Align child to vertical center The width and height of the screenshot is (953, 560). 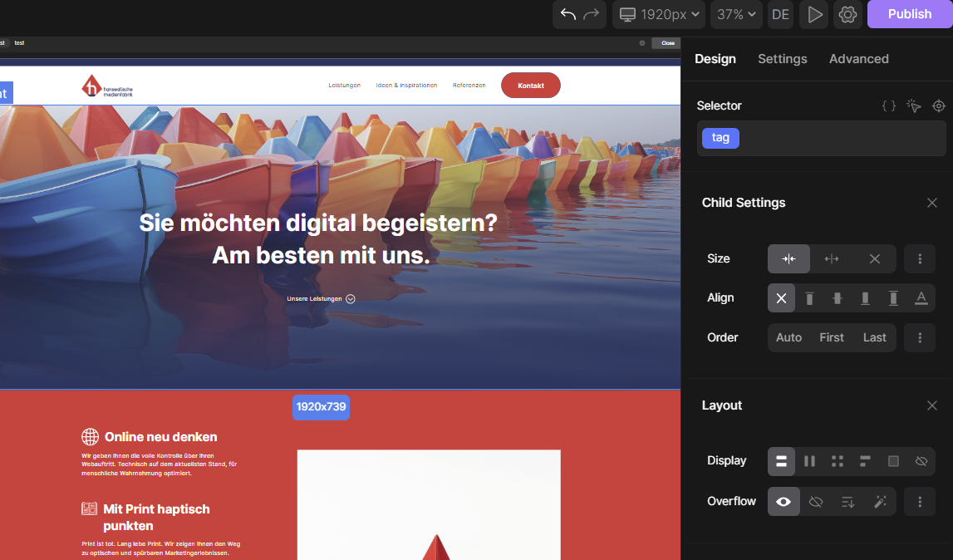[838, 298]
